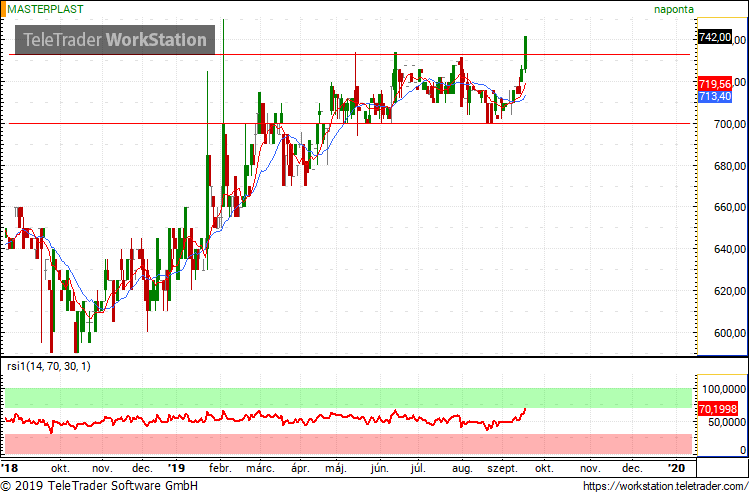This screenshot has width=749, height=494.
Task: Select the 742,00 last price tag
Action: click(x=715, y=37)
